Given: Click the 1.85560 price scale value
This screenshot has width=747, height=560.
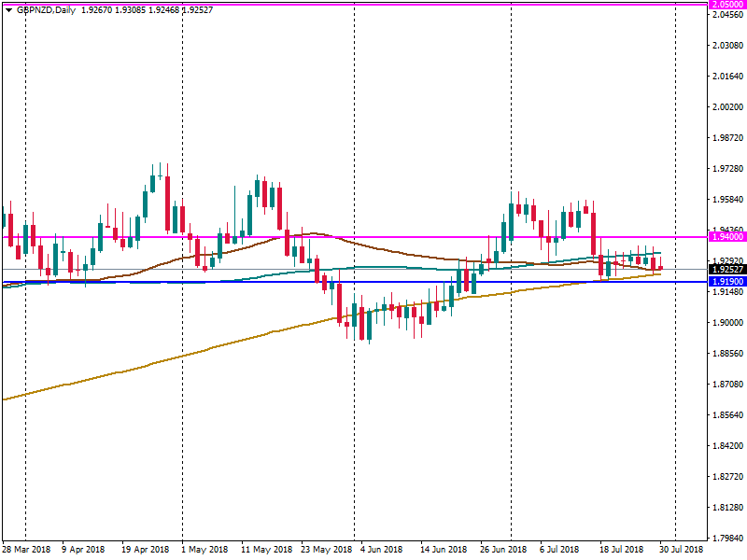Looking at the screenshot, I should point(726,415).
